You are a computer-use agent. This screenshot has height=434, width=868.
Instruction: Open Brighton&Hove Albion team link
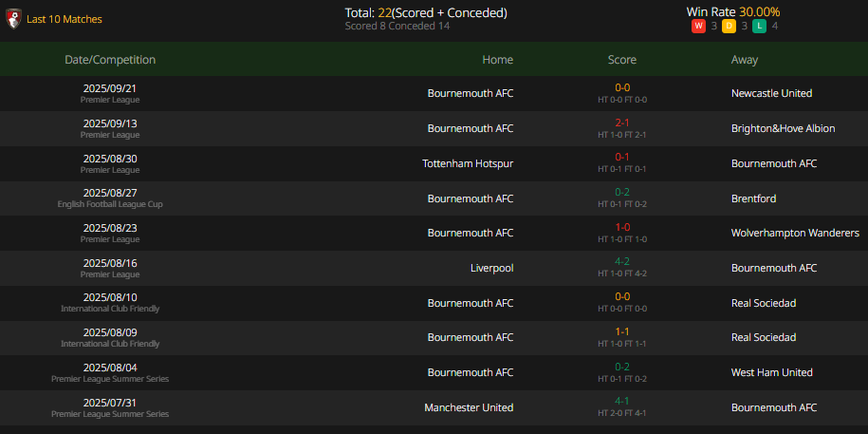click(783, 128)
